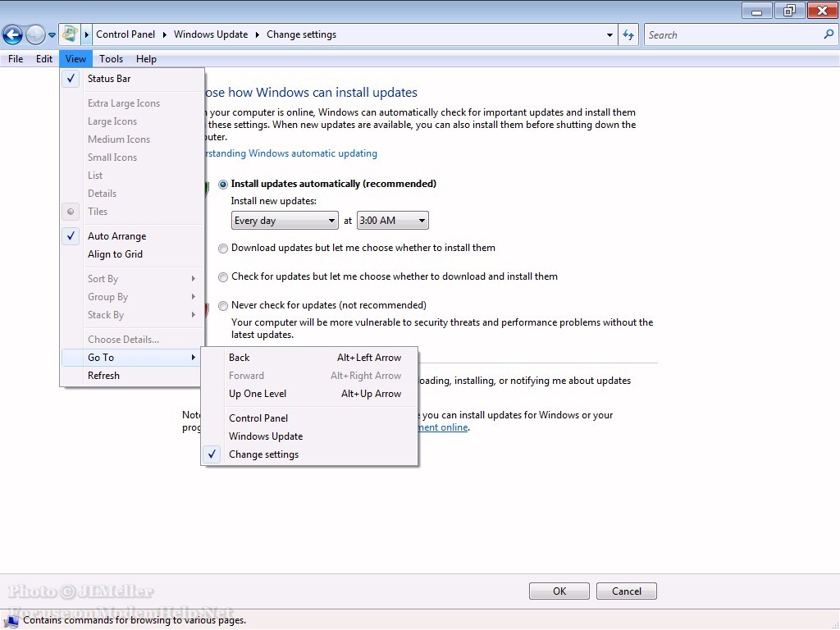Select Install updates automatically radio button

coord(223,185)
